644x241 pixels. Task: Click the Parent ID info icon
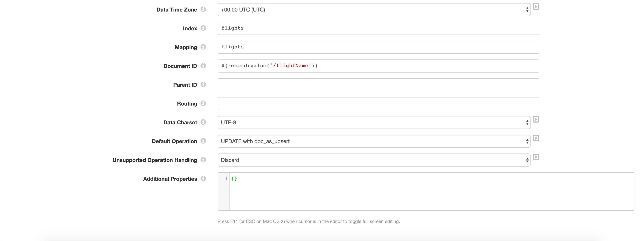click(x=203, y=85)
